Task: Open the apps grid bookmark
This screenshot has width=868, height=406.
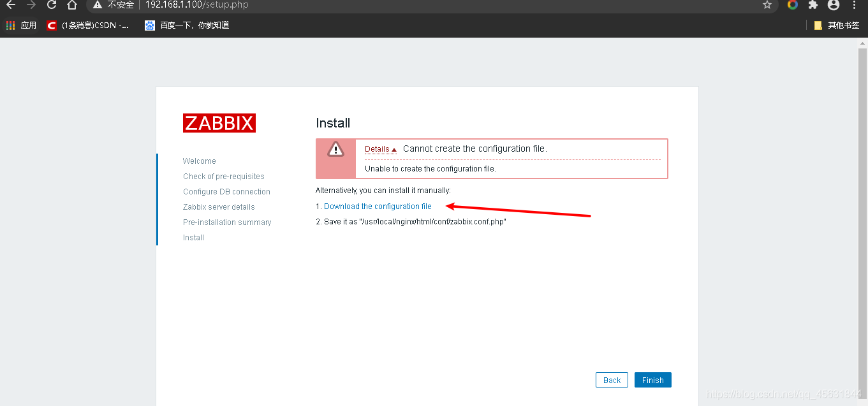Action: (x=21, y=25)
